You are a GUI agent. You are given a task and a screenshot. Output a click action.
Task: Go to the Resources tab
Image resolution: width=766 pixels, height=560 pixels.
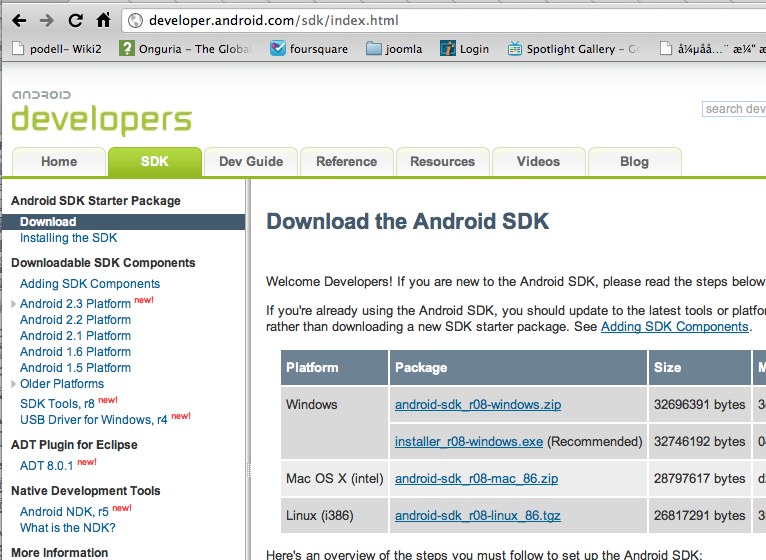(443, 162)
